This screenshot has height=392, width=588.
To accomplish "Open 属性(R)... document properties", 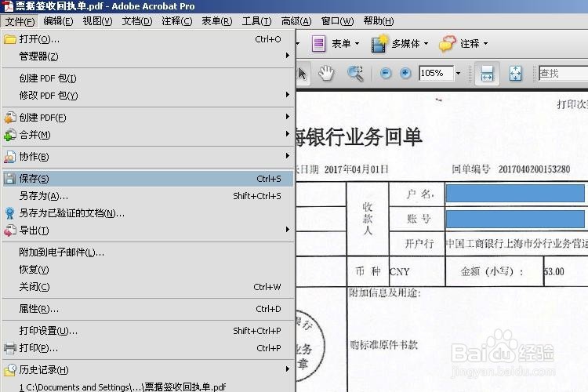I will click(147, 309).
